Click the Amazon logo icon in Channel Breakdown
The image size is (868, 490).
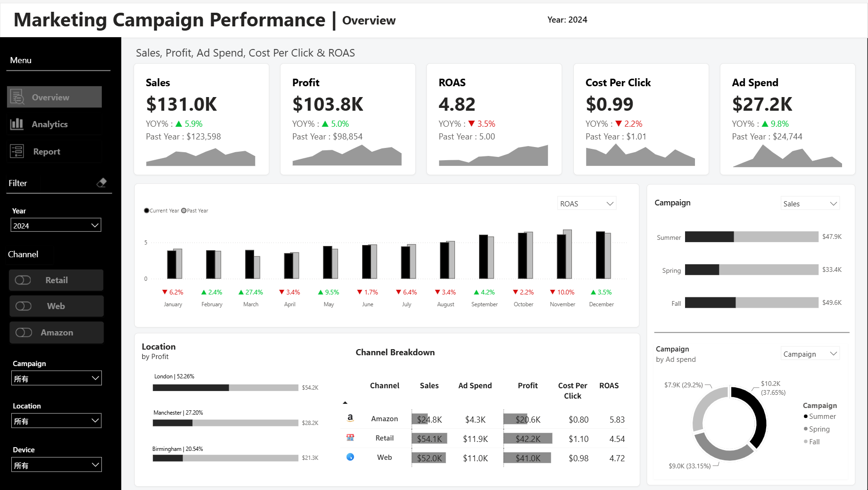(350, 418)
